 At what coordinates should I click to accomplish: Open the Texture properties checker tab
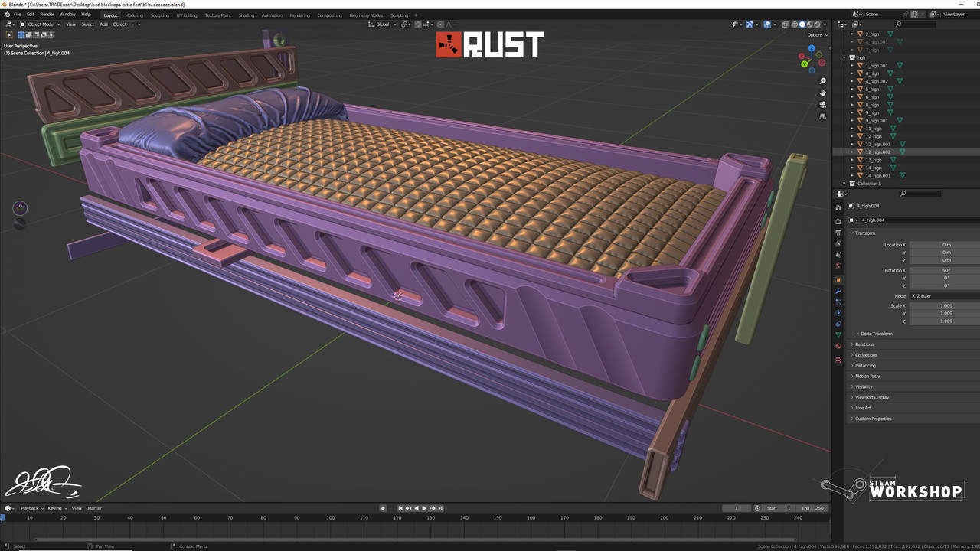838,360
